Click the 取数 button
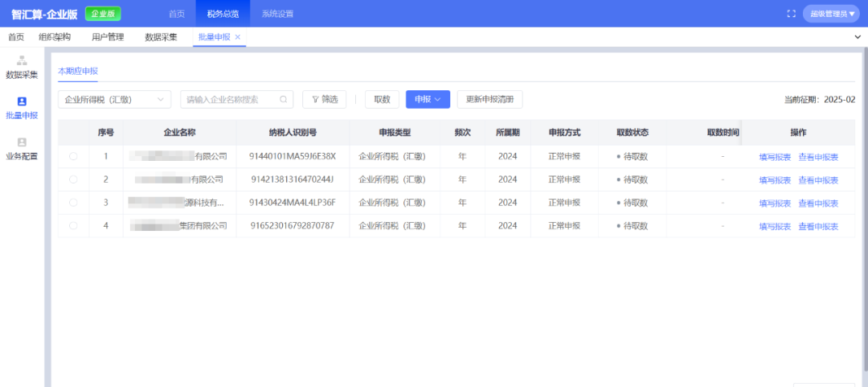The width and height of the screenshot is (868, 387). [x=382, y=99]
